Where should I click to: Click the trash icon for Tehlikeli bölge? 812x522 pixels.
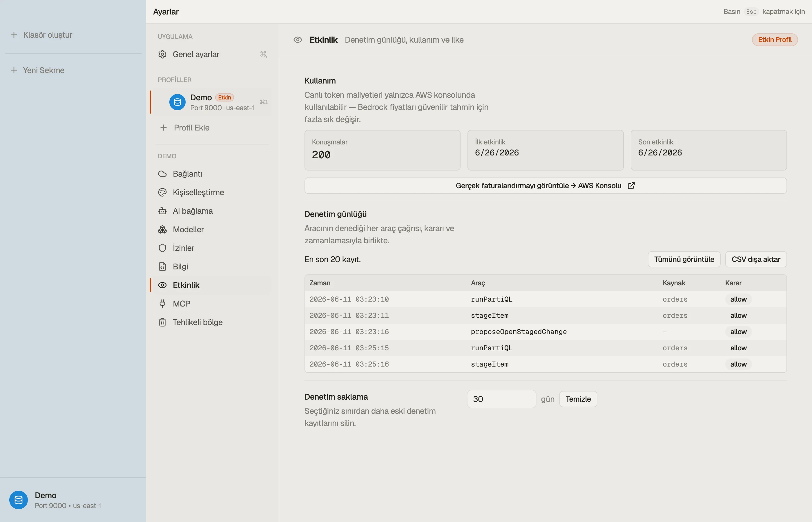[x=162, y=322]
